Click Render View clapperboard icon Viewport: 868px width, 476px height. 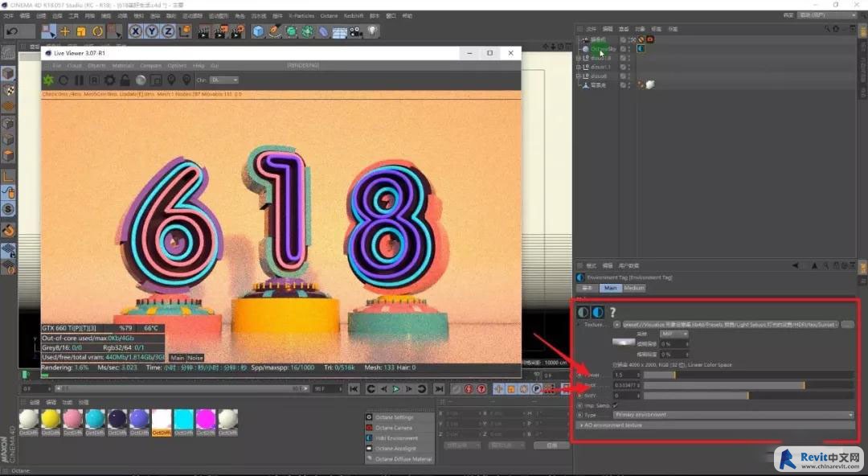coord(203,31)
